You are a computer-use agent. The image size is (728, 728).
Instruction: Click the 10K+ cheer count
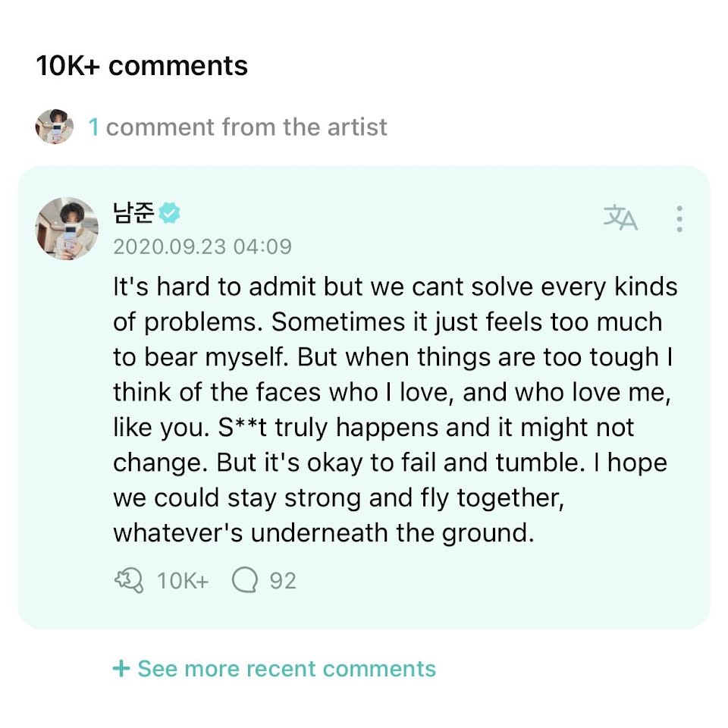182,581
